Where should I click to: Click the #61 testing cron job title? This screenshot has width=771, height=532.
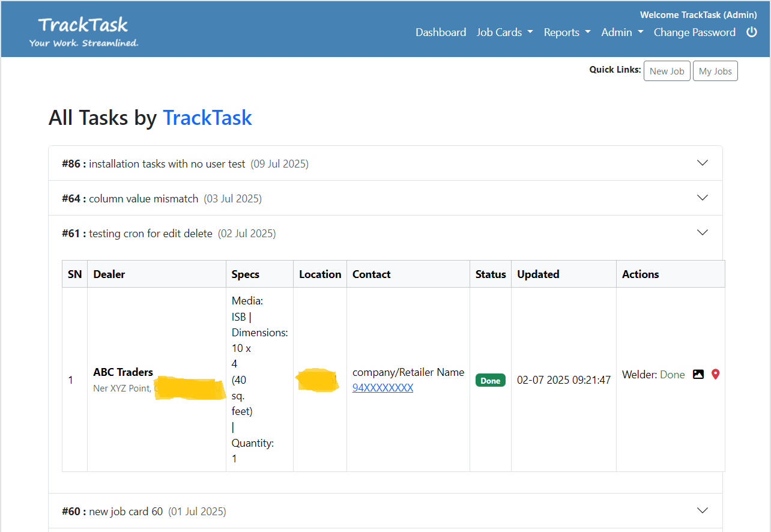coord(150,234)
